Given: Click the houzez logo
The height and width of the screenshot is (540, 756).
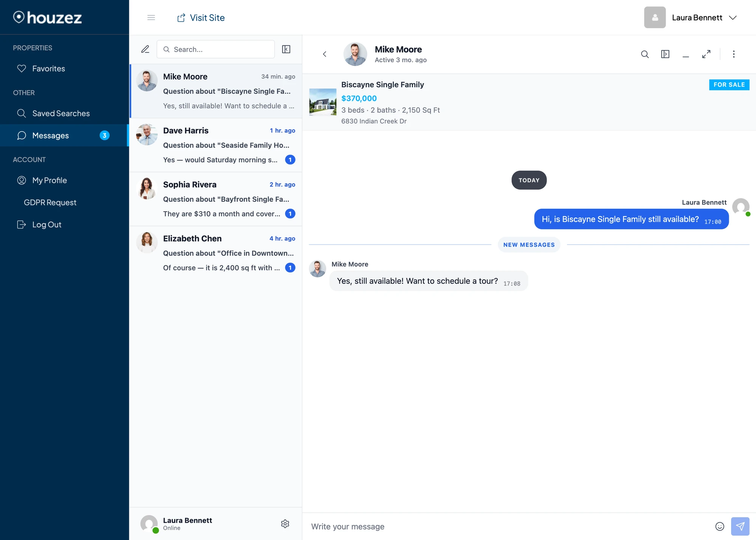Looking at the screenshot, I should 48,17.
